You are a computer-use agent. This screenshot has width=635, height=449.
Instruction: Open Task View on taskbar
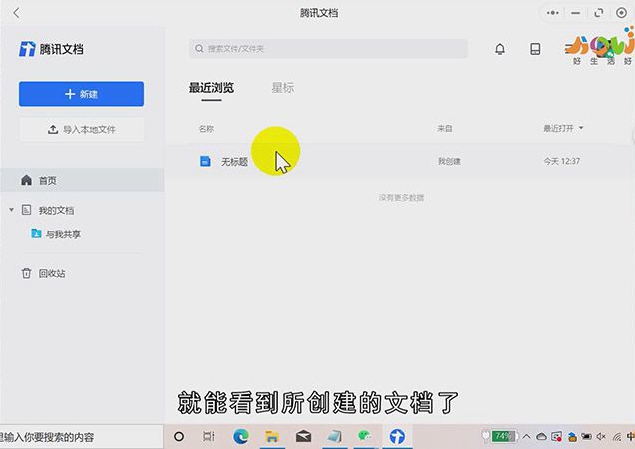(x=209, y=436)
